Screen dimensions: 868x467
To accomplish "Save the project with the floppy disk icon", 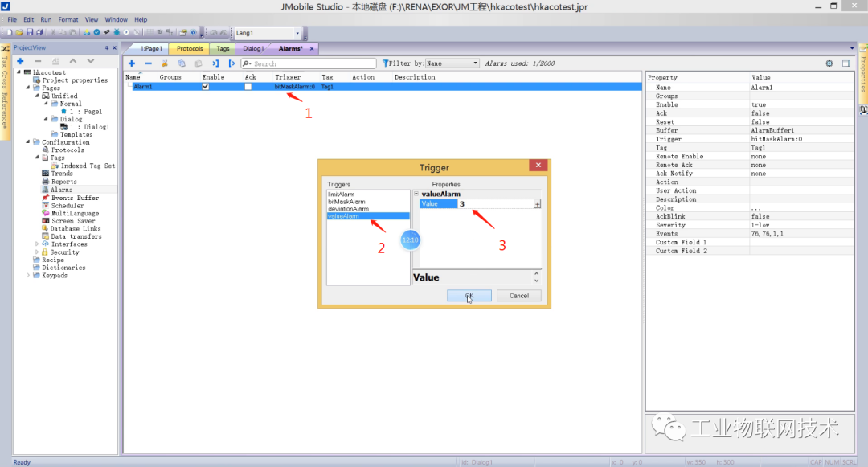I will (30, 32).
